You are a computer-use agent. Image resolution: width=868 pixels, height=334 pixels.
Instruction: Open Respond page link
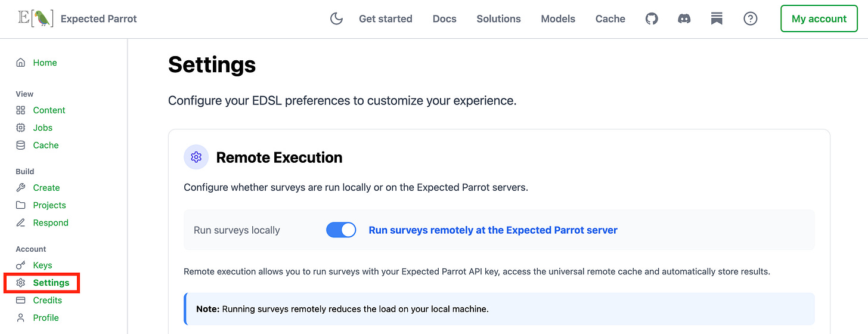pyautogui.click(x=51, y=222)
